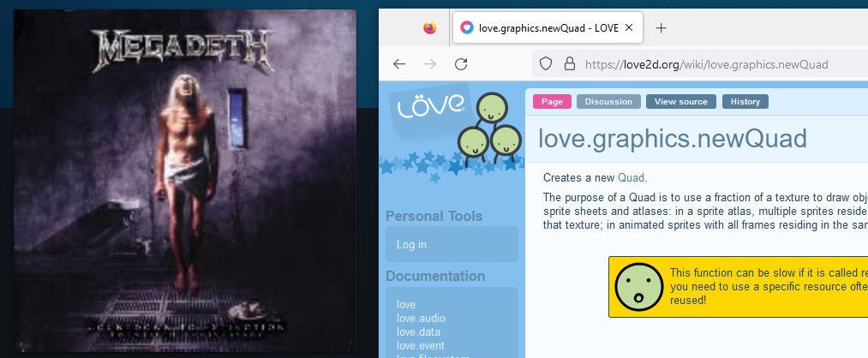Reload the current page
868x358 pixels.
point(461,64)
